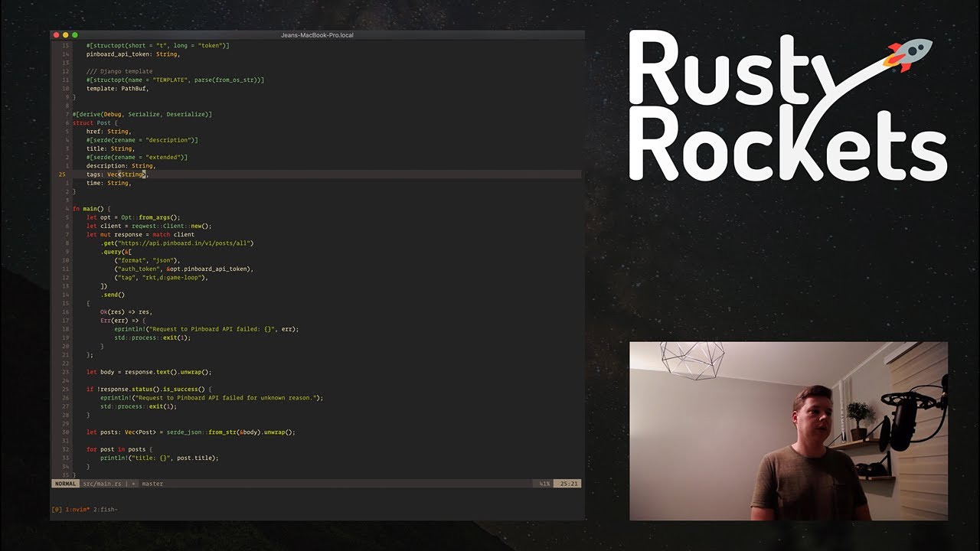
Task: Click the "rkt,d:game-loop" tag string
Action: coord(174,278)
